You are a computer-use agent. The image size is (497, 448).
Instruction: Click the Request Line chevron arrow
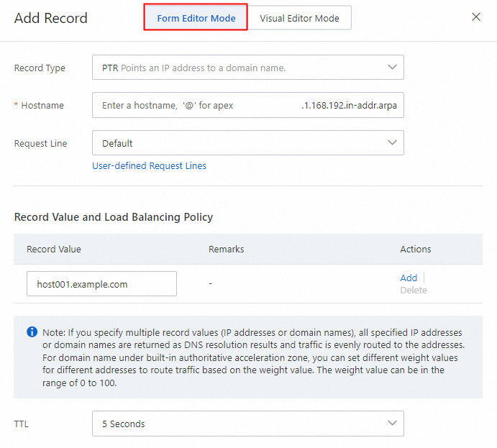tap(392, 142)
